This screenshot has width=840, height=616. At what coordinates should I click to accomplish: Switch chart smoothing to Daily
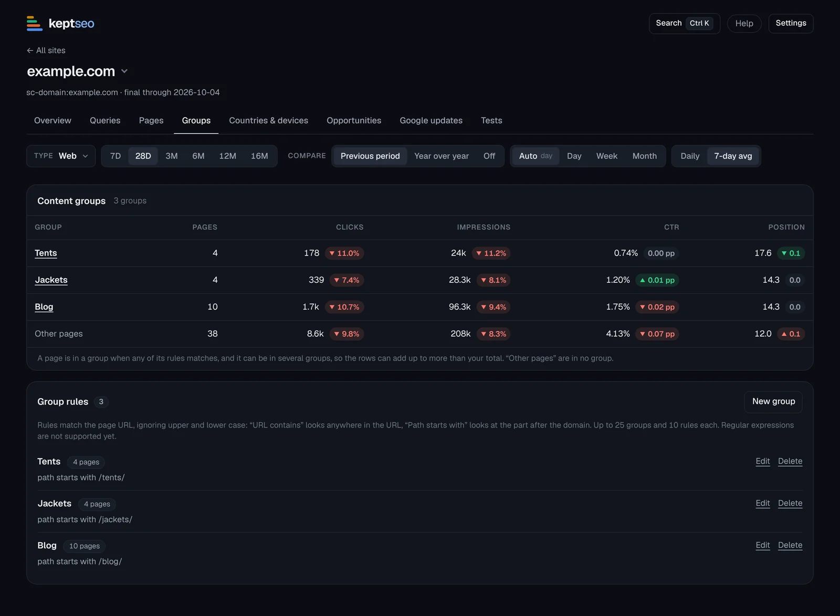click(690, 156)
